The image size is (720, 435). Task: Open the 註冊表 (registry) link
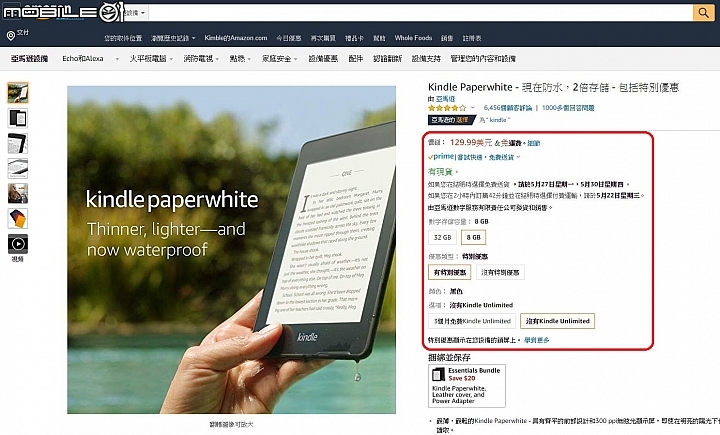[x=472, y=38]
